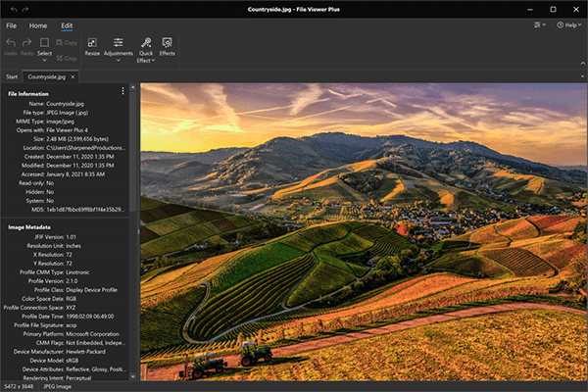Screen dimensions: 588x392
Task: Click the MIME Type value image/jpeg
Action: click(60, 122)
